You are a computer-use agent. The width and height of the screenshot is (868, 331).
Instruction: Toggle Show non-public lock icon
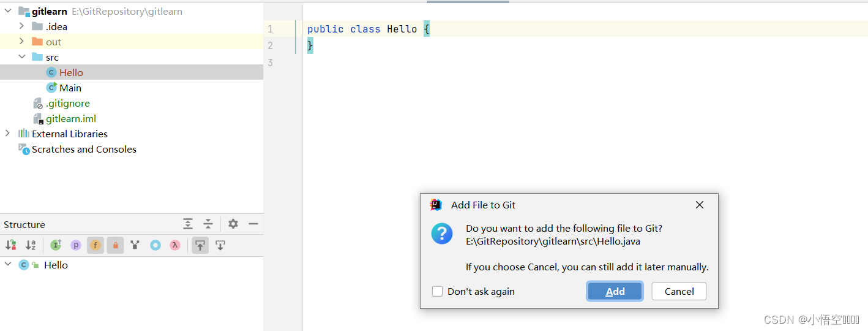(116, 245)
